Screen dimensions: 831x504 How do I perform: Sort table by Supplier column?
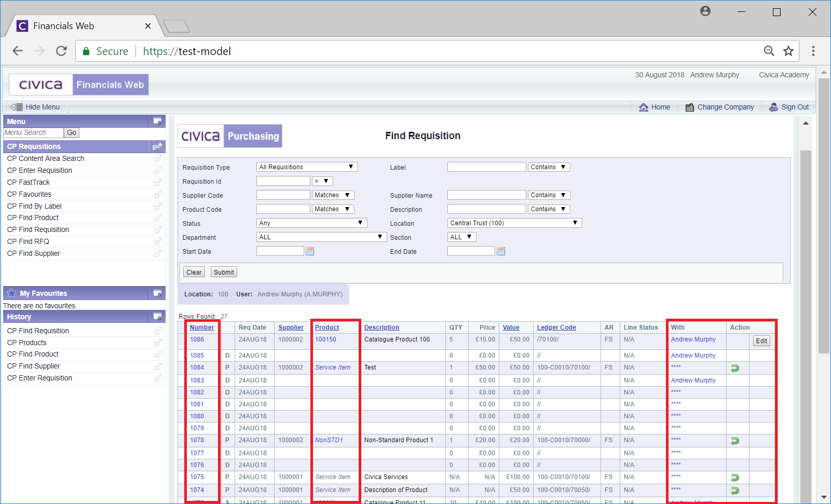pyautogui.click(x=291, y=328)
